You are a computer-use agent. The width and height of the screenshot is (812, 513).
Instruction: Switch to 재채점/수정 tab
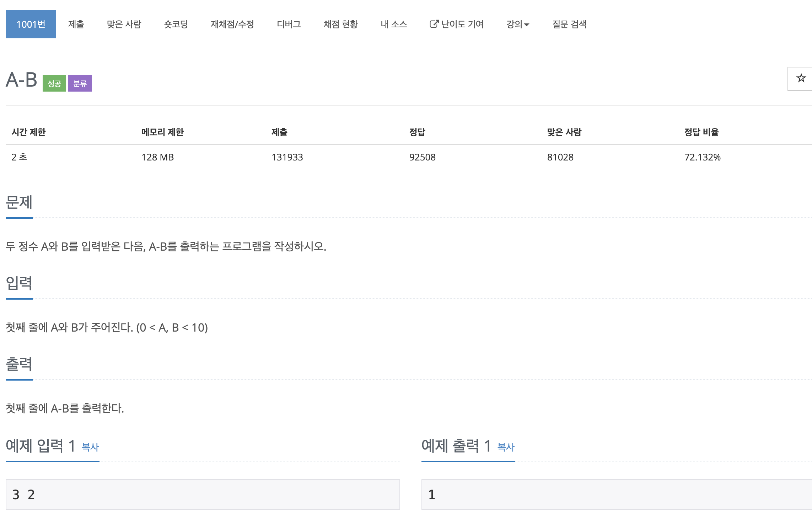pyautogui.click(x=232, y=24)
